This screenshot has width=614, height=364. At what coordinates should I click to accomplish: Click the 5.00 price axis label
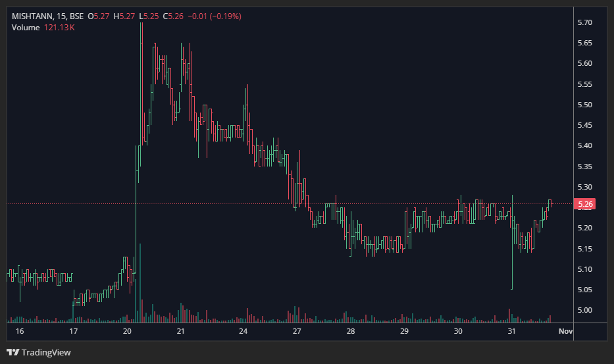point(584,310)
